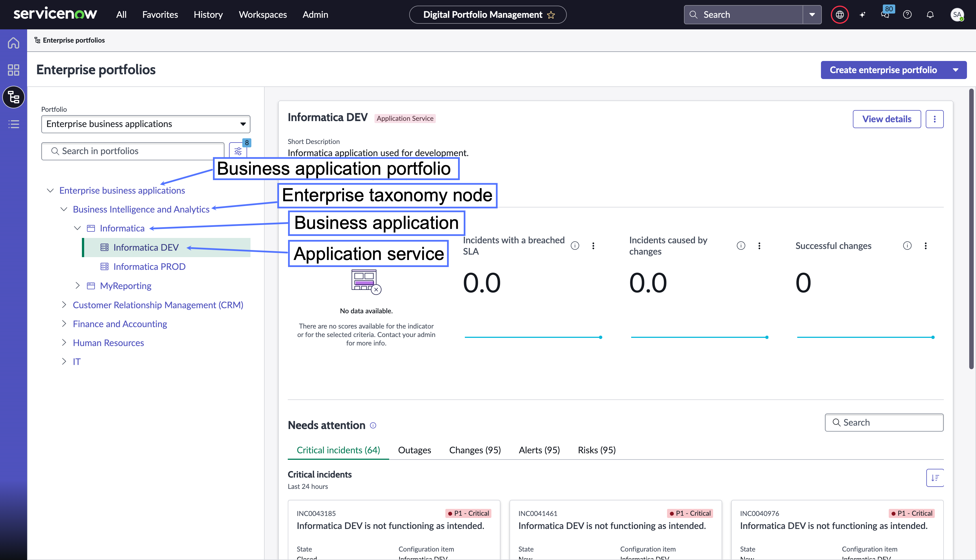Show info for Incidents with a breached SLA
The image size is (976, 560).
pos(575,245)
